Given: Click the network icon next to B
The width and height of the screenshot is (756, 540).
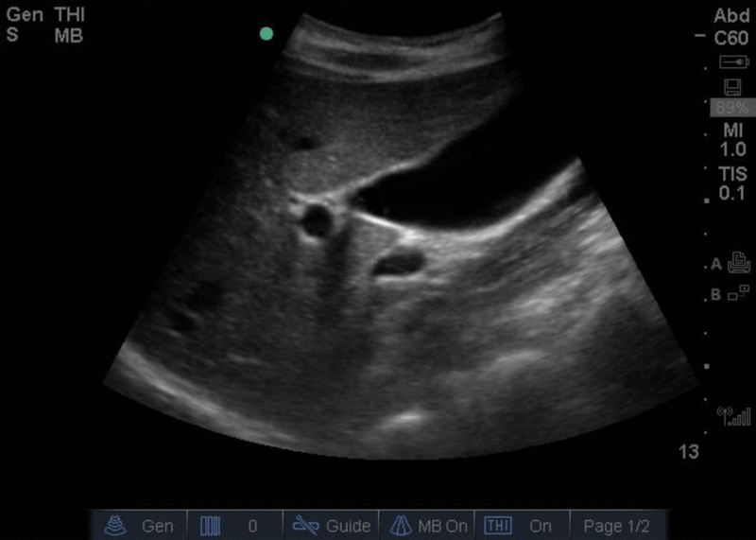Looking at the screenshot, I should point(739,293).
